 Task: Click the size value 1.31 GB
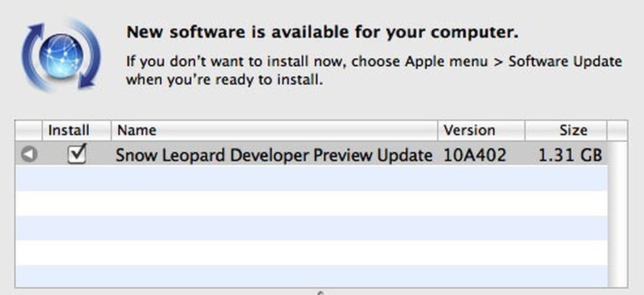click(x=570, y=154)
